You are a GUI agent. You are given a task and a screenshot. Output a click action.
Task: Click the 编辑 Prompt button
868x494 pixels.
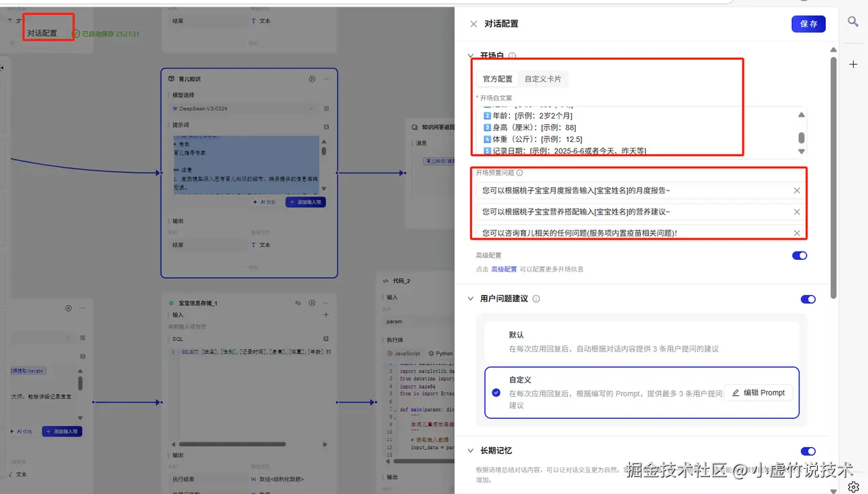(758, 392)
